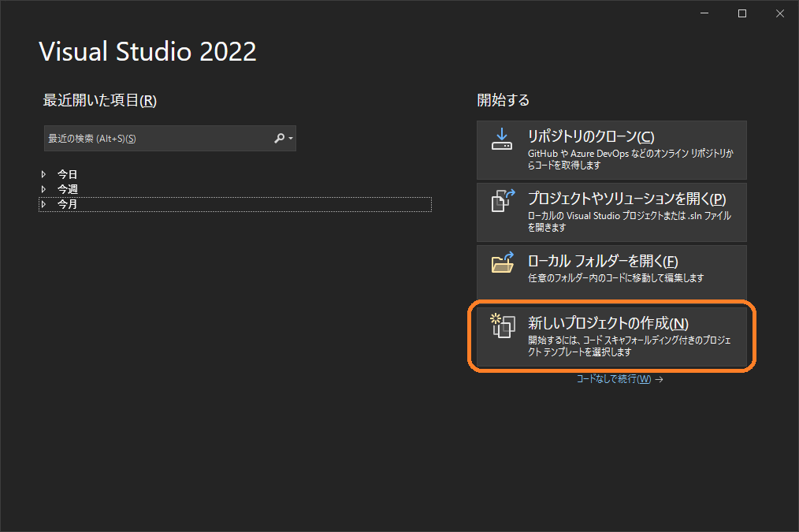Click the arrow next to コードなしで続行
Screen dimensions: 799x532
tap(659, 379)
